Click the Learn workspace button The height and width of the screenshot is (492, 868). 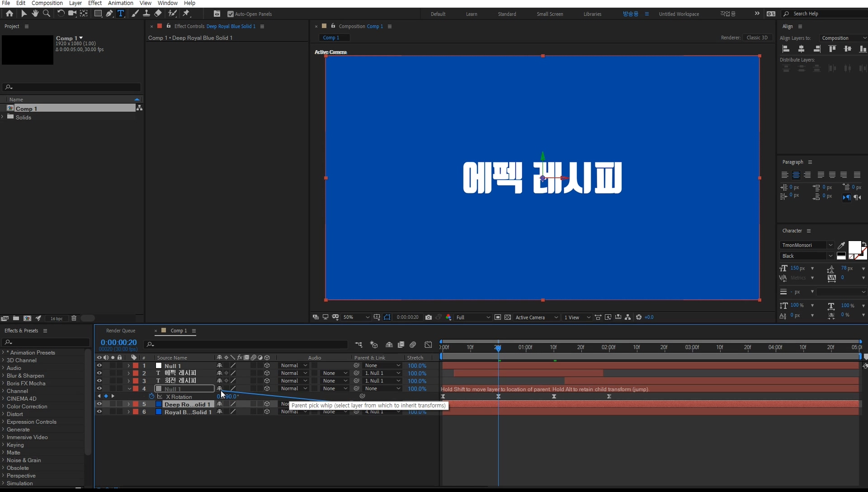(x=472, y=14)
